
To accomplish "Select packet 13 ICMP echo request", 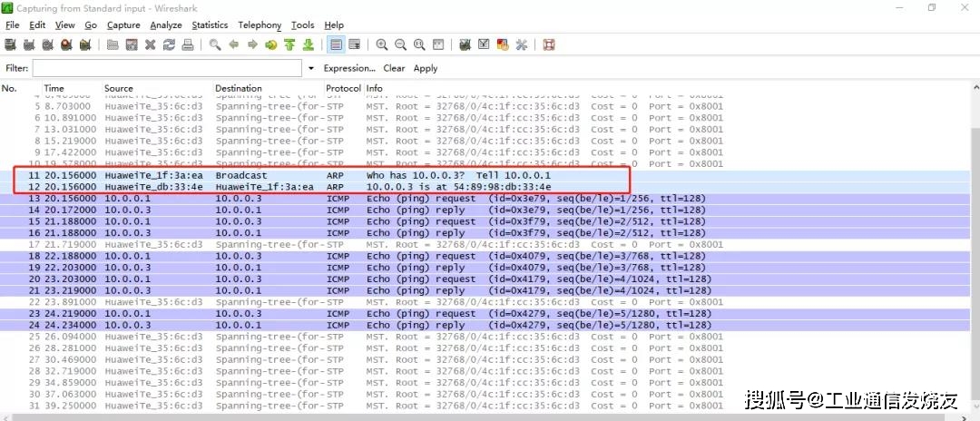I will [x=483, y=198].
